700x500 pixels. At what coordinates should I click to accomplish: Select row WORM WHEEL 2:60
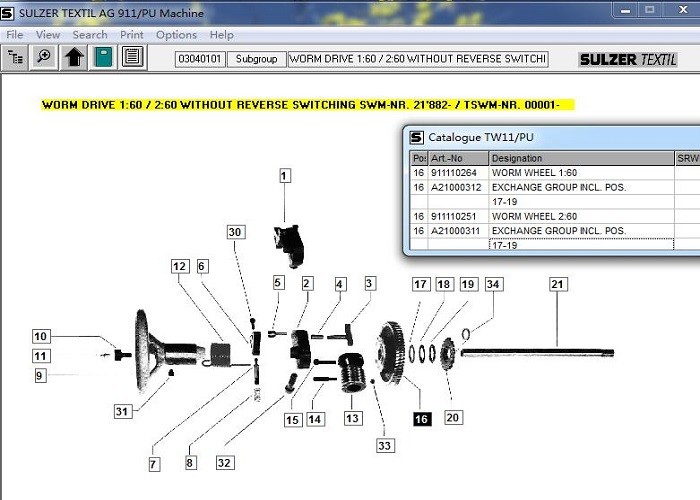555,217
